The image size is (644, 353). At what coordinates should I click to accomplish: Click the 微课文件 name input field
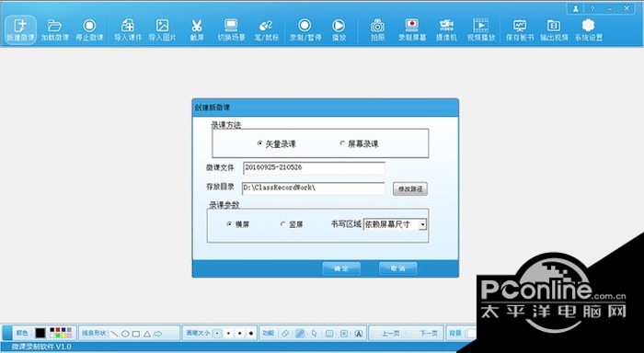pyautogui.click(x=314, y=168)
